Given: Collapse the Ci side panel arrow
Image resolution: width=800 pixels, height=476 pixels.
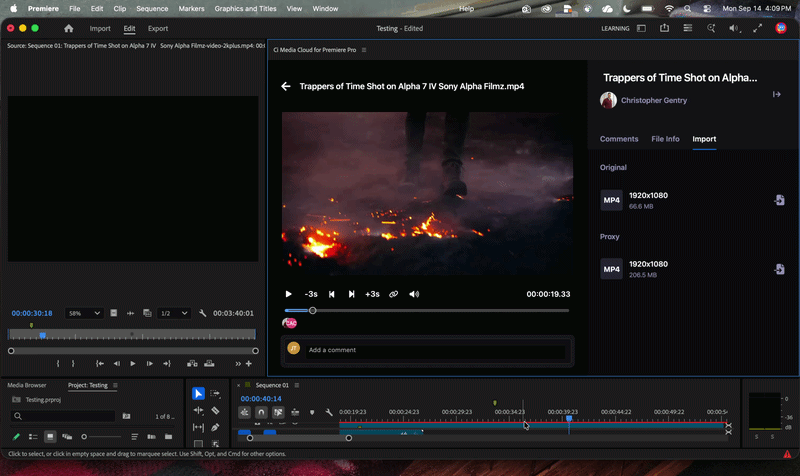Looking at the screenshot, I should (777, 94).
